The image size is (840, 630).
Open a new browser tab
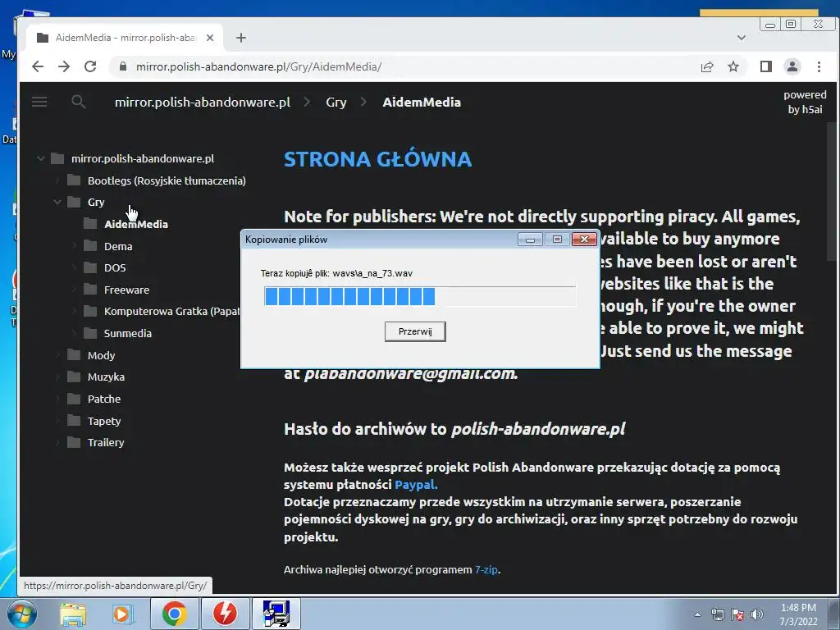241,38
